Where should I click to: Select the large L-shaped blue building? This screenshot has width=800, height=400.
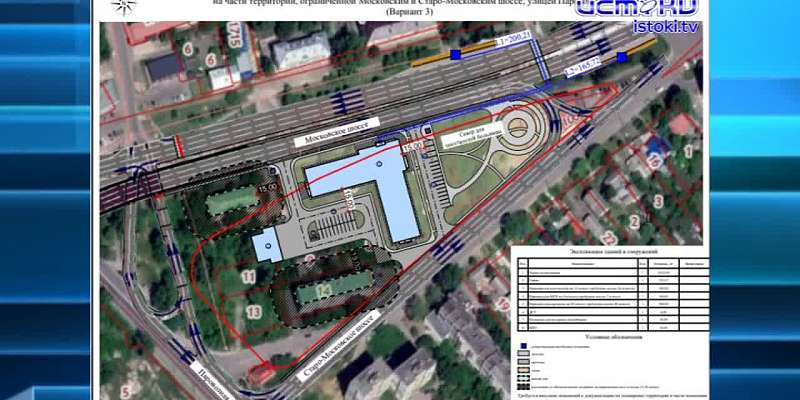click(366, 191)
